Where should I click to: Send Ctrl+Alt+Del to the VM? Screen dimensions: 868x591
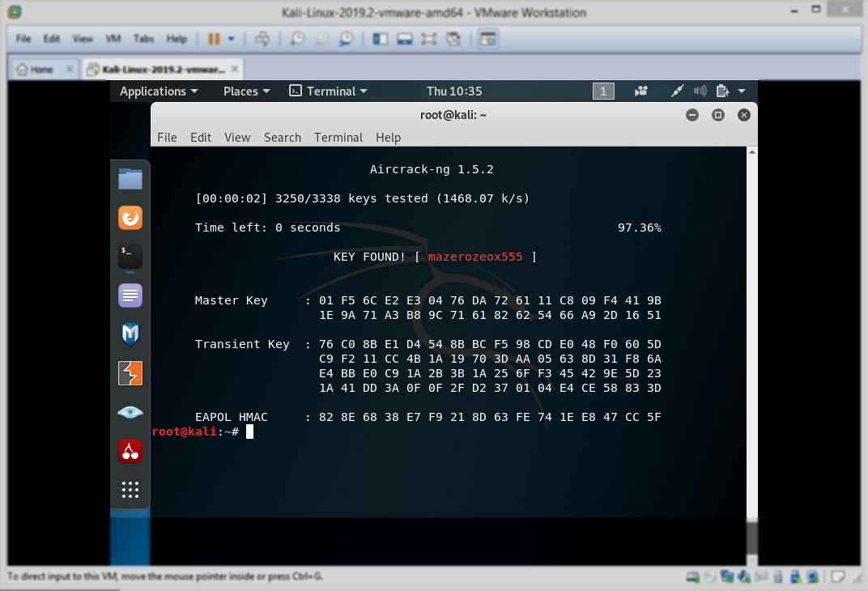[x=262, y=39]
